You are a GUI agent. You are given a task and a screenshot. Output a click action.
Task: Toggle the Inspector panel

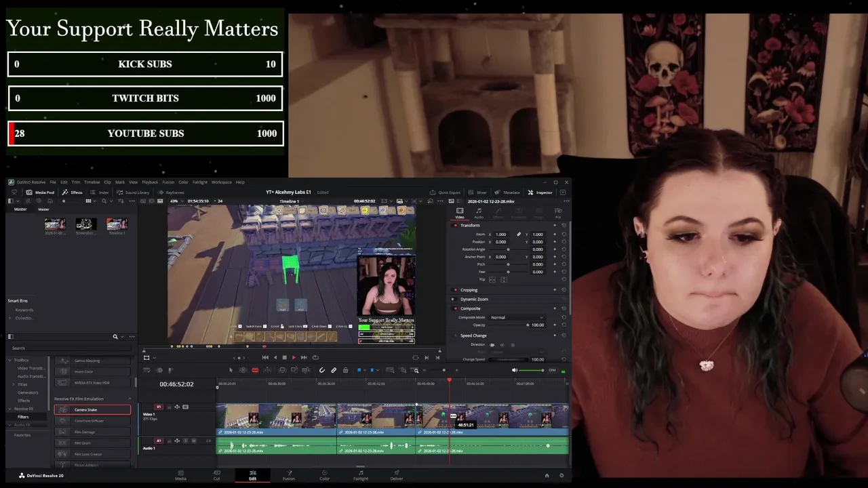(540, 192)
